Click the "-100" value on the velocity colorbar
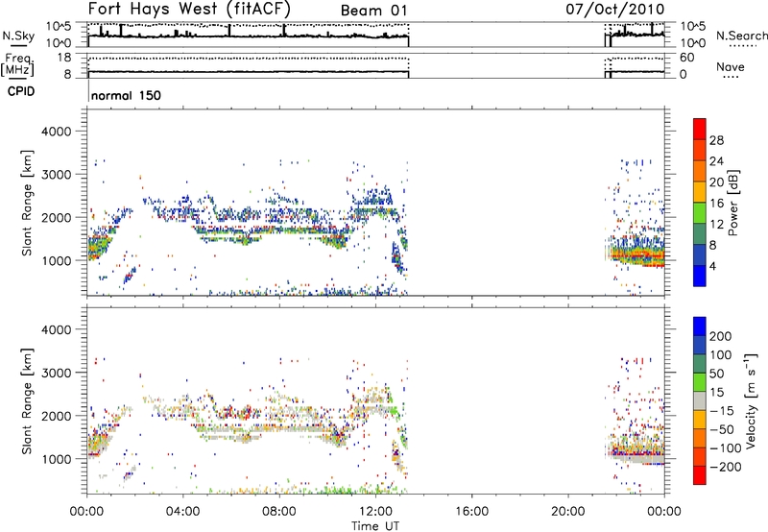 click(725, 448)
